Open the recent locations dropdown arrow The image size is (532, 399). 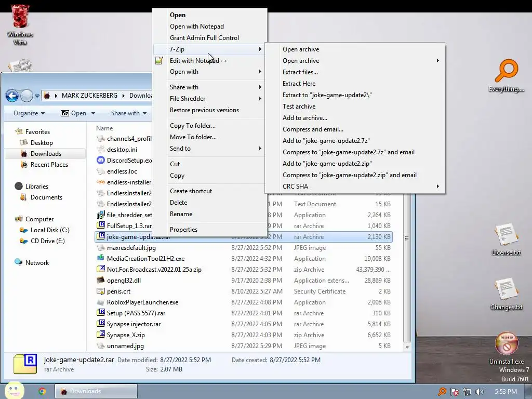coord(37,96)
